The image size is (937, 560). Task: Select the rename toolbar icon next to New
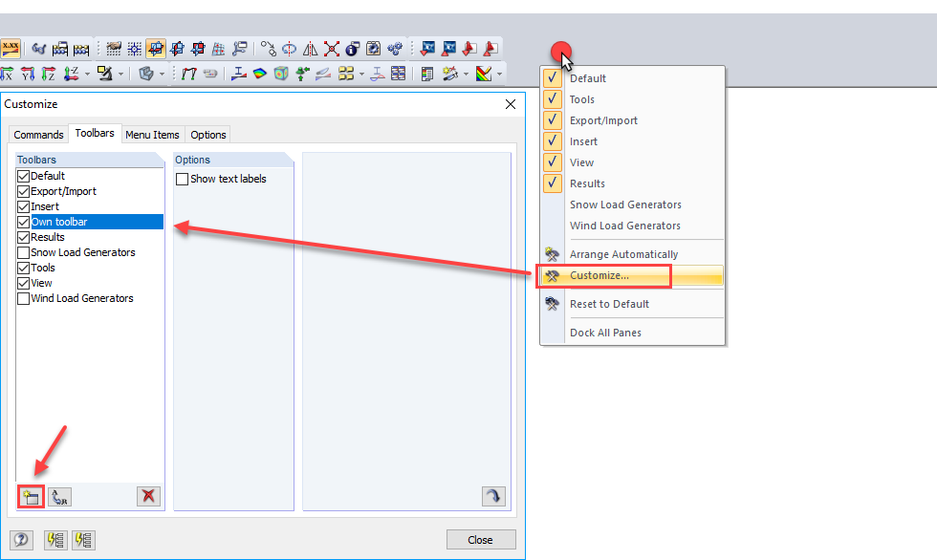click(x=59, y=496)
